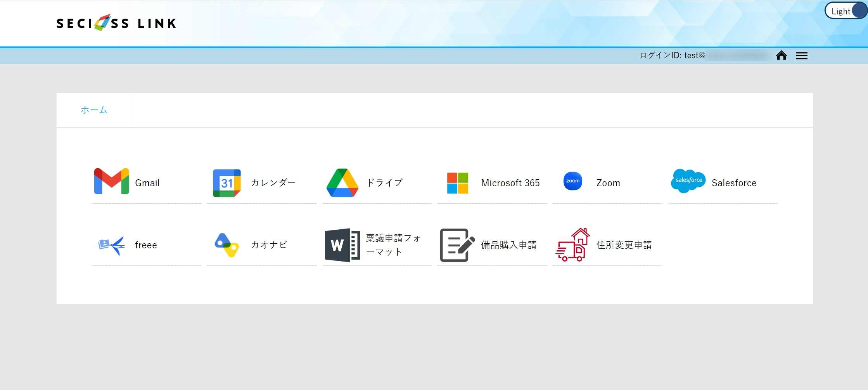This screenshot has width=868, height=390.
Task: Go to home via house icon
Action: [781, 55]
